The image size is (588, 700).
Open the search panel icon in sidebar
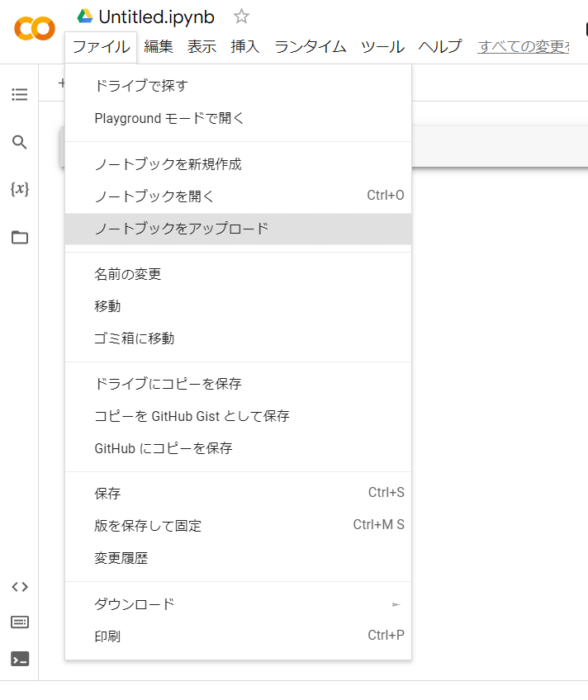point(20,142)
